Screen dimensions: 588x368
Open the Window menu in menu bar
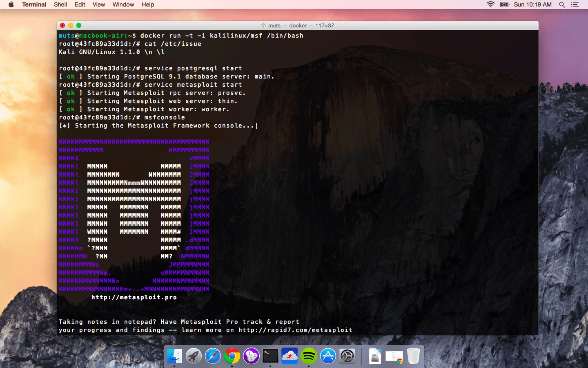(x=123, y=4)
